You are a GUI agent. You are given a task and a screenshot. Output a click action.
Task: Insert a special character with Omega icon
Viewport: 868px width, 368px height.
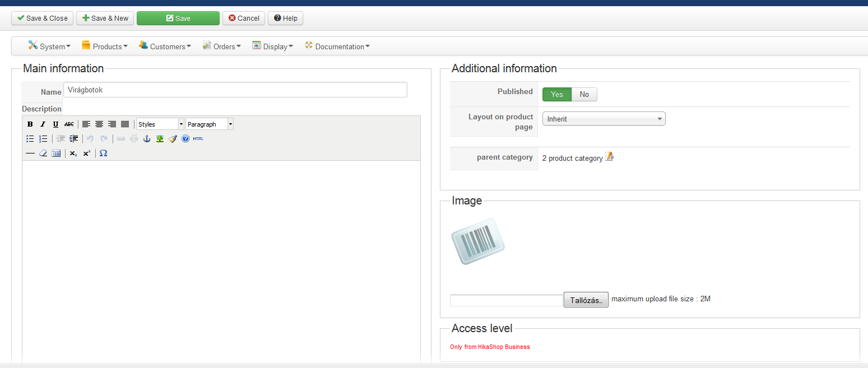[x=103, y=153]
